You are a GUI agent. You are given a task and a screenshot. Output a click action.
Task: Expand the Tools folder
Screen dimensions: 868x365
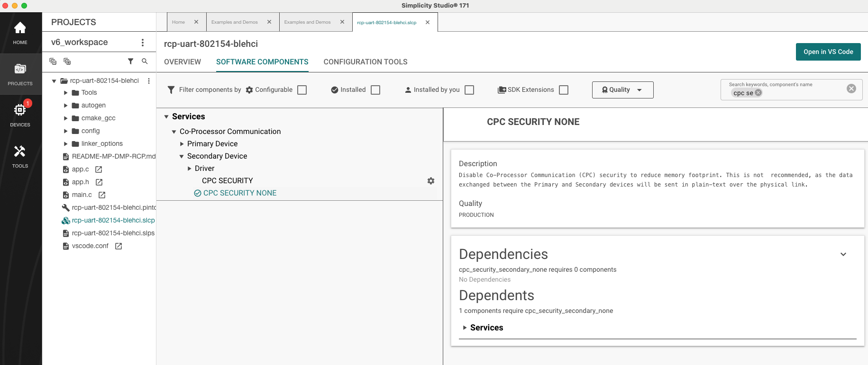pos(66,93)
